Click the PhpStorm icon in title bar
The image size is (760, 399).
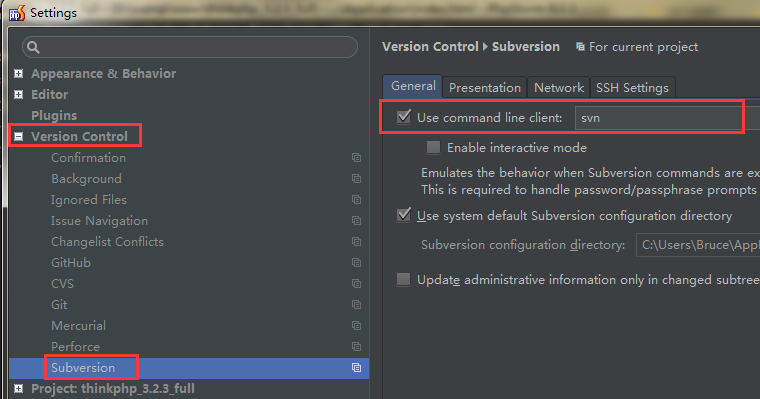(x=16, y=13)
